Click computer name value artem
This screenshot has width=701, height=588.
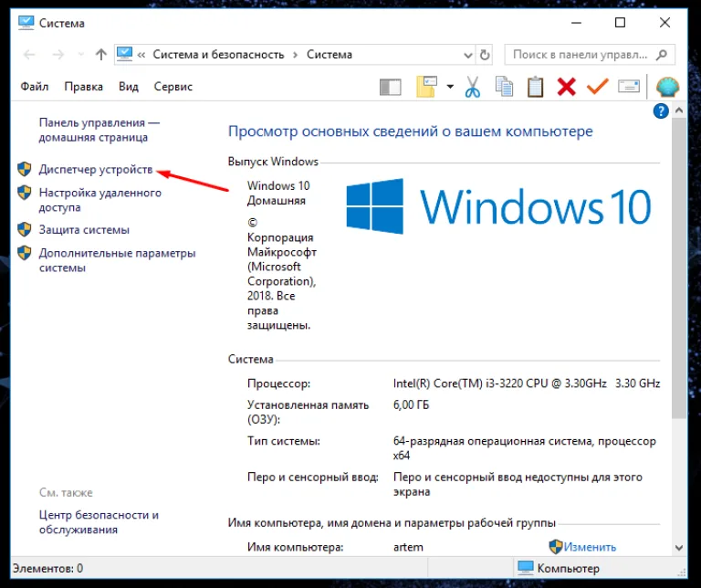click(408, 547)
